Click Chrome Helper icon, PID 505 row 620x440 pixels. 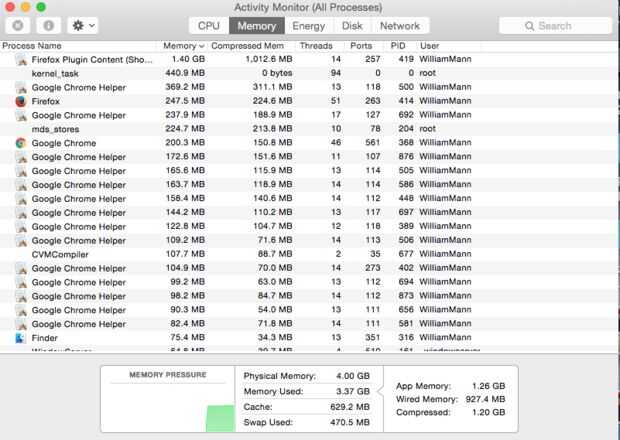[x=21, y=171]
